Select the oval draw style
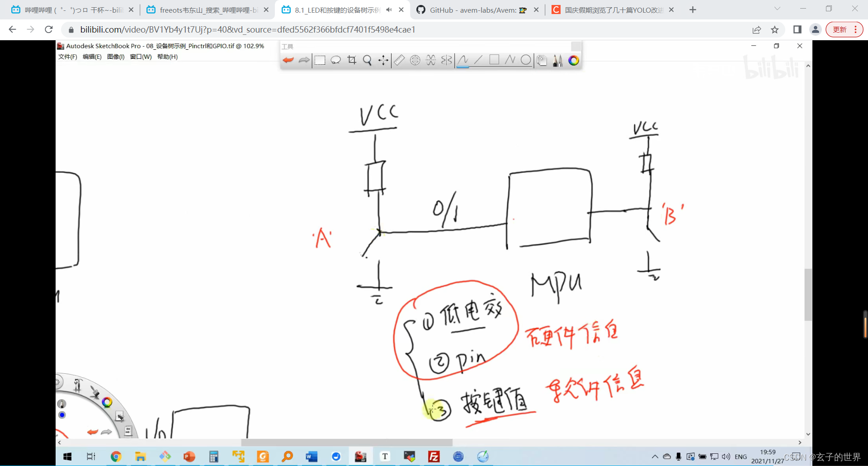Screen dimensions: 868x466 [526, 60]
